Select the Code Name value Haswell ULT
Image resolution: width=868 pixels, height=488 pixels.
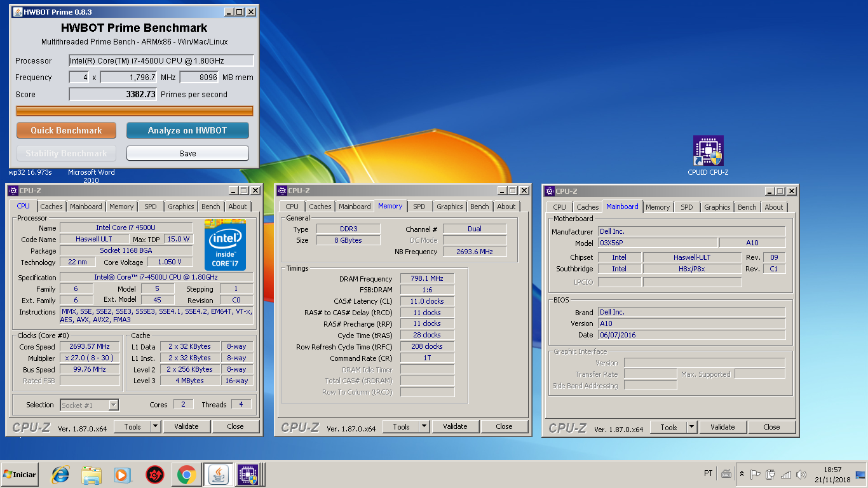point(94,239)
